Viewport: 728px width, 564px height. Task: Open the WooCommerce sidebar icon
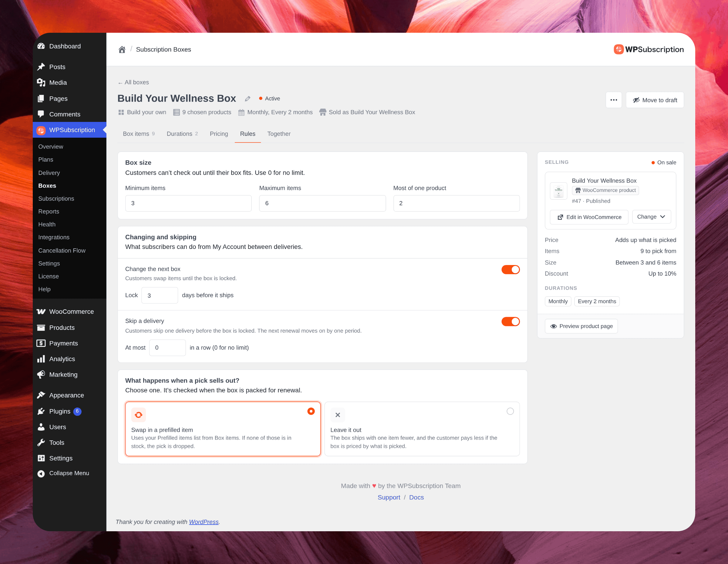[x=41, y=311]
